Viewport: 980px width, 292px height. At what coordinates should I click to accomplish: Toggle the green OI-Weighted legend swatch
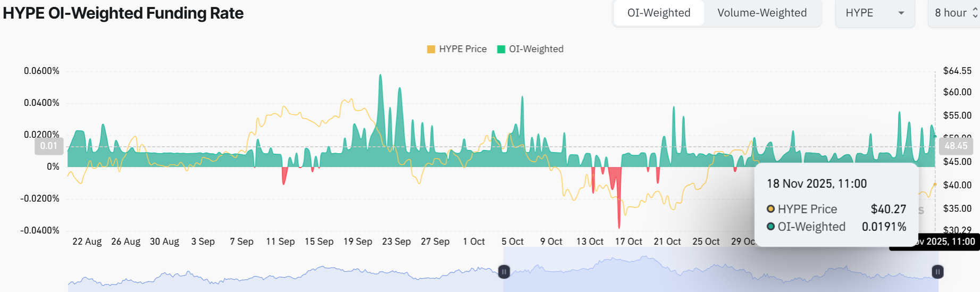pos(501,49)
